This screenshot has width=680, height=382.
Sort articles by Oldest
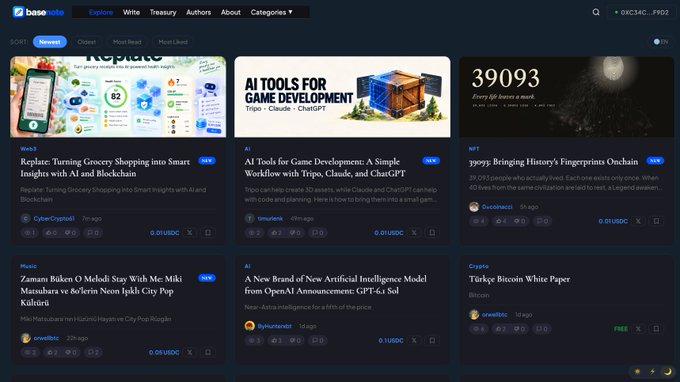tap(86, 42)
